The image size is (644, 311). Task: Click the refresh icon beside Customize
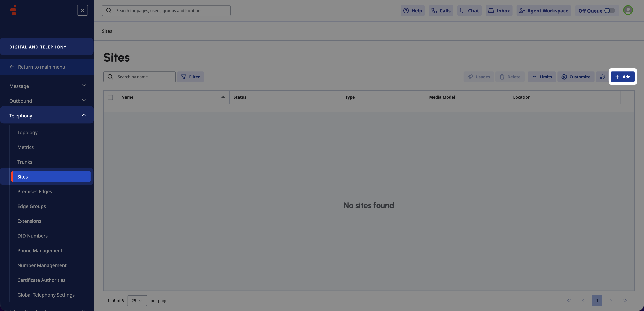click(x=602, y=77)
